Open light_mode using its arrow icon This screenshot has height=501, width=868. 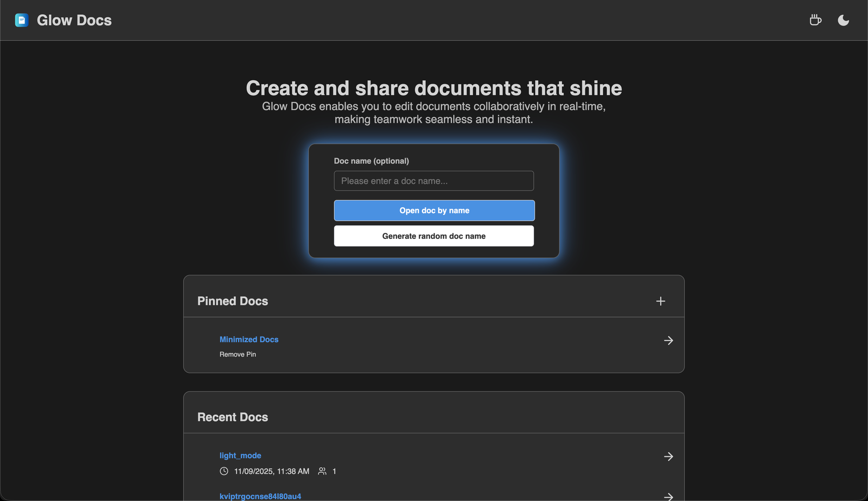tap(668, 456)
